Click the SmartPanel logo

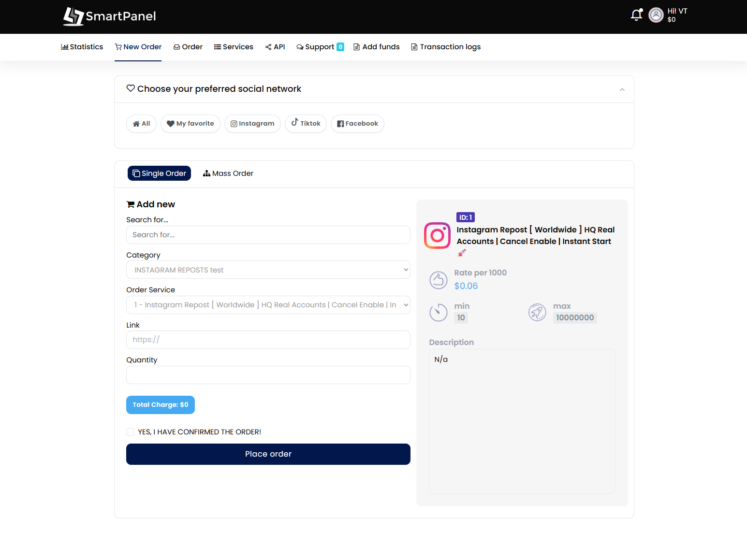pos(110,16)
